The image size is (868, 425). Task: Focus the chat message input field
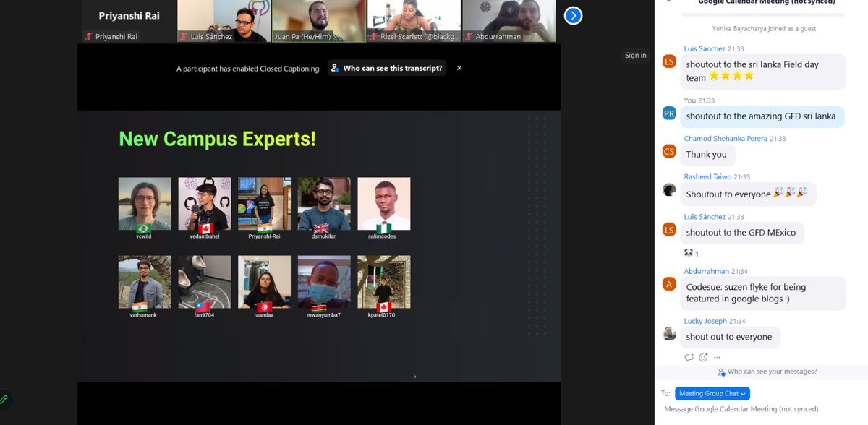[x=761, y=409]
